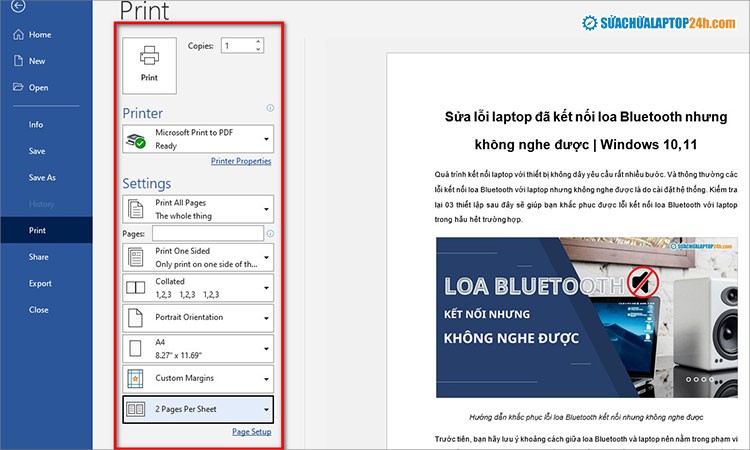
Task: Open the Portrait Orientation dropdown
Action: click(266, 318)
